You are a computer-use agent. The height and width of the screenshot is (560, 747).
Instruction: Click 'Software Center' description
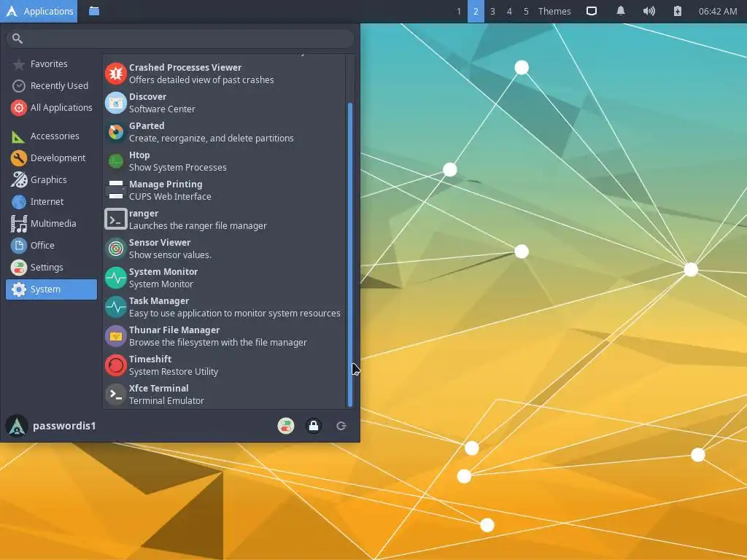162,109
